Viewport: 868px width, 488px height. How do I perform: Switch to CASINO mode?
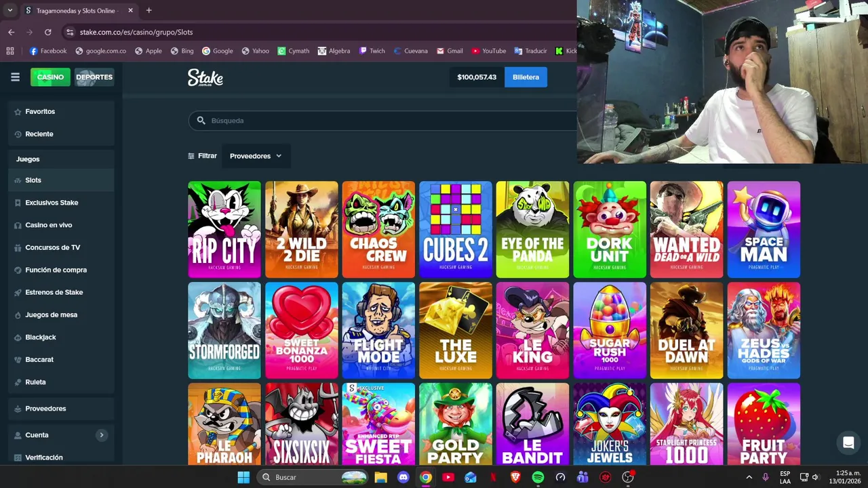(50, 77)
